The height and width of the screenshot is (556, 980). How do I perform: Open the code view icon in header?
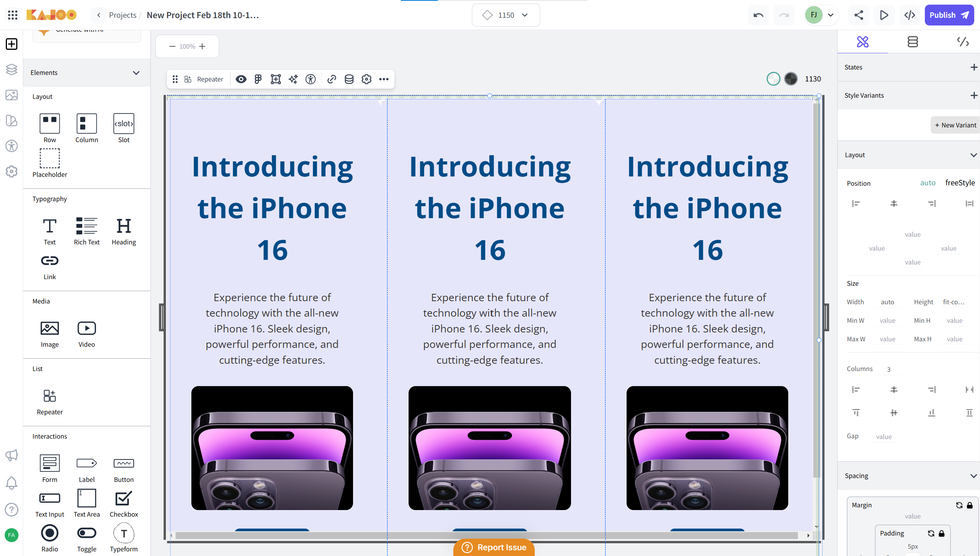pyautogui.click(x=910, y=15)
